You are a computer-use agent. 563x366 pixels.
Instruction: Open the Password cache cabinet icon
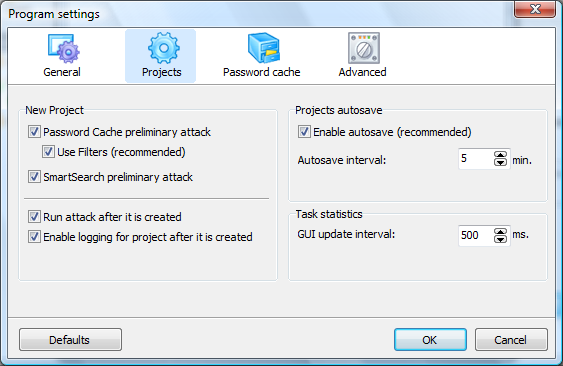pyautogui.click(x=264, y=48)
